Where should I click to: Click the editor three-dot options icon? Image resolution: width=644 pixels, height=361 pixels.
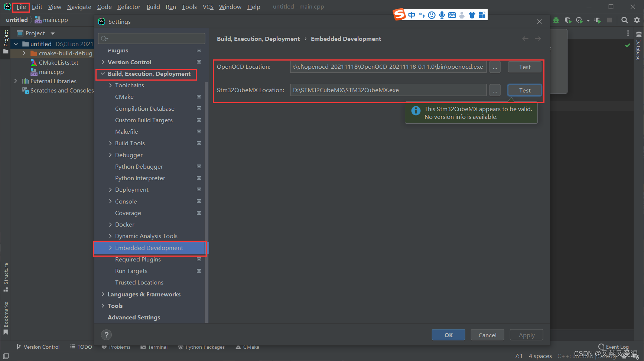pos(628,33)
